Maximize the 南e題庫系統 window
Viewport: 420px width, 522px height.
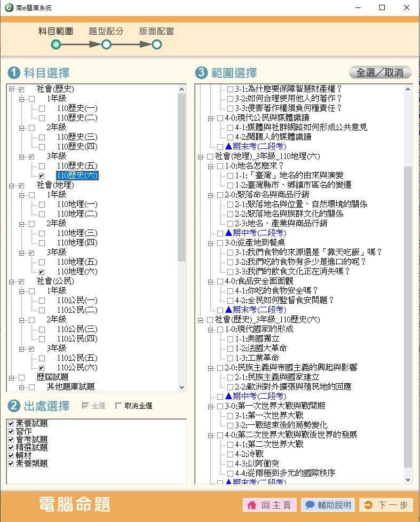point(382,7)
